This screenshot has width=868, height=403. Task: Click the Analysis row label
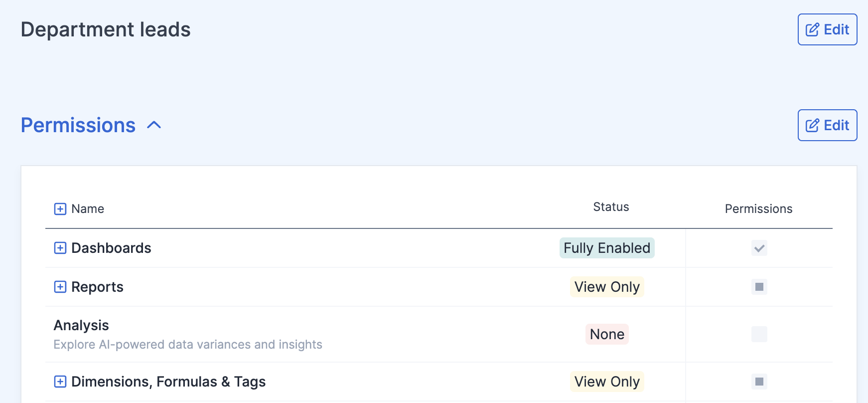[81, 325]
